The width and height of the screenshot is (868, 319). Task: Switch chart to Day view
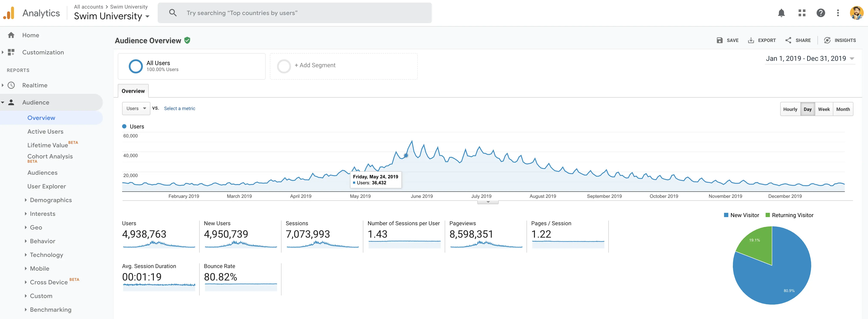point(807,109)
